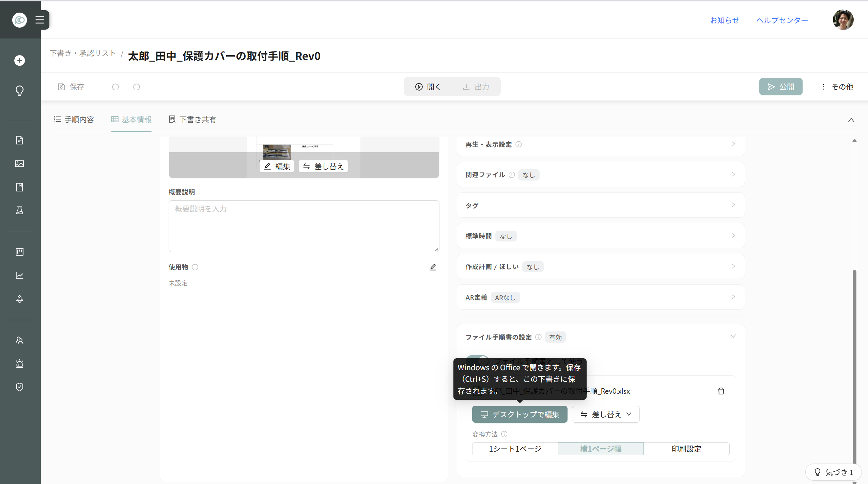Collapse ファイル手順書の設定 section

tap(733, 337)
